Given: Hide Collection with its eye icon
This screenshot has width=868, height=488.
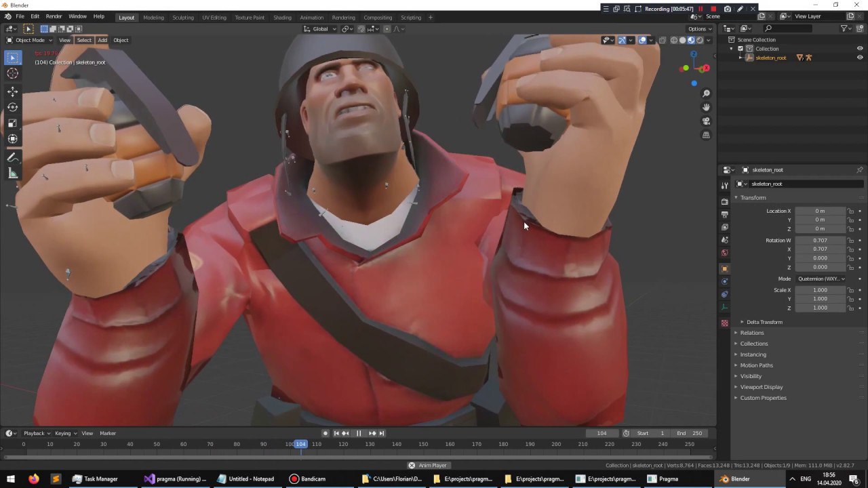Looking at the screenshot, I should pyautogui.click(x=860, y=49).
